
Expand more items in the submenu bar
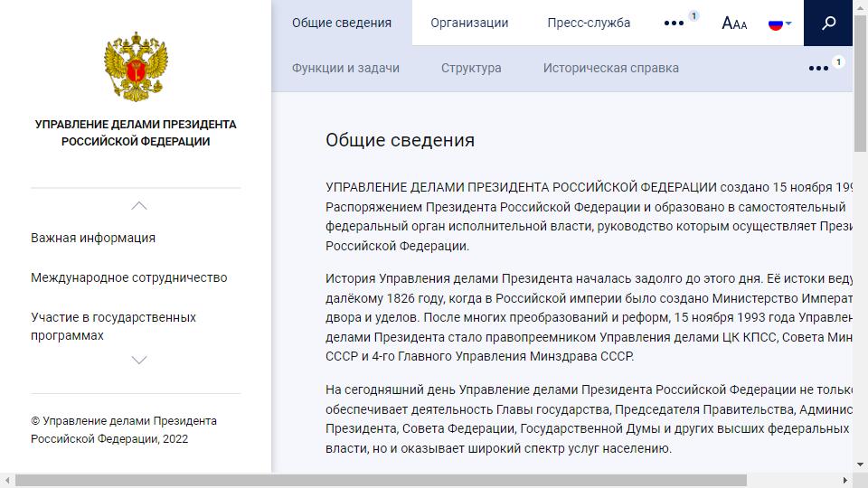coord(818,69)
